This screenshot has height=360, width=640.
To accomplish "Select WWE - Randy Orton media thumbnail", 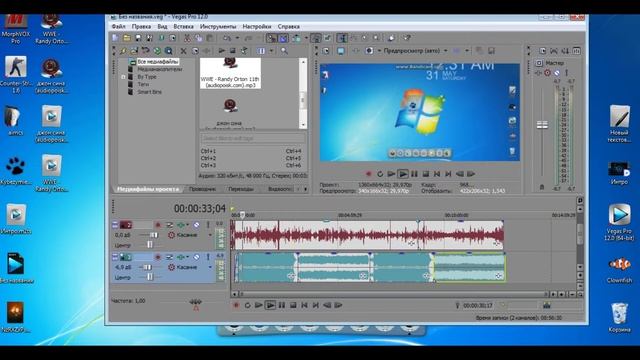I will pos(230,73).
